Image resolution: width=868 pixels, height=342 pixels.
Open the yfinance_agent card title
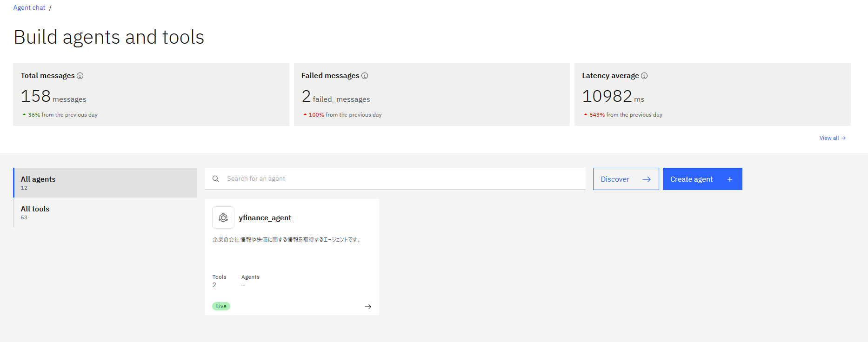[x=265, y=218]
